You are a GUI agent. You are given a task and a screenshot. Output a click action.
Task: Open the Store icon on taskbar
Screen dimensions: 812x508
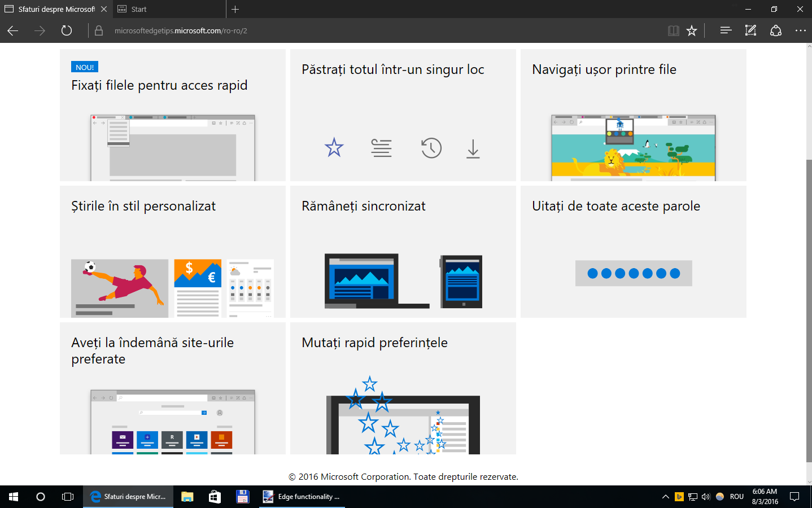pyautogui.click(x=215, y=497)
